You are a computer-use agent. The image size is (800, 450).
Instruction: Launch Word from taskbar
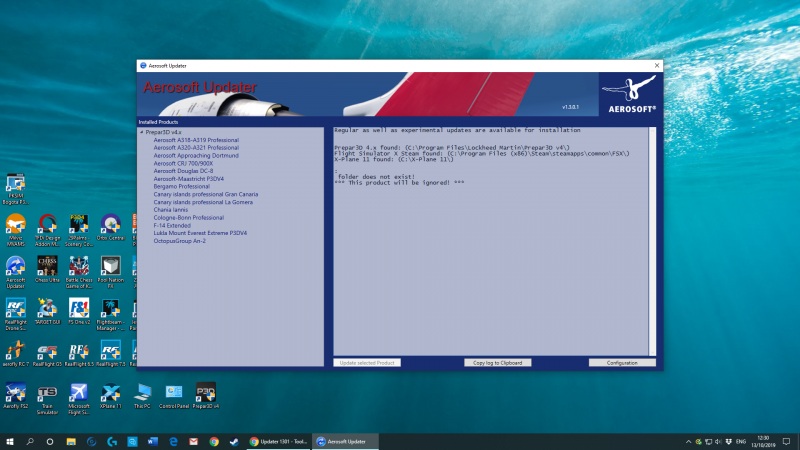153,442
